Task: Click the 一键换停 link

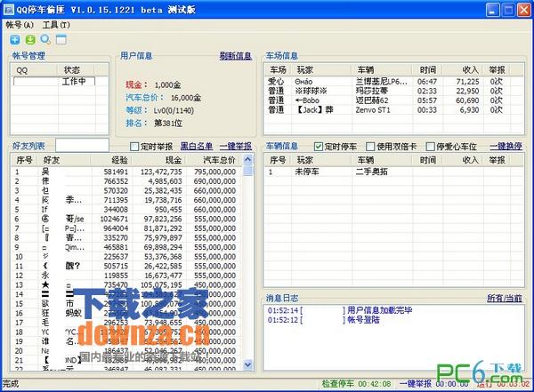Action: click(x=506, y=146)
